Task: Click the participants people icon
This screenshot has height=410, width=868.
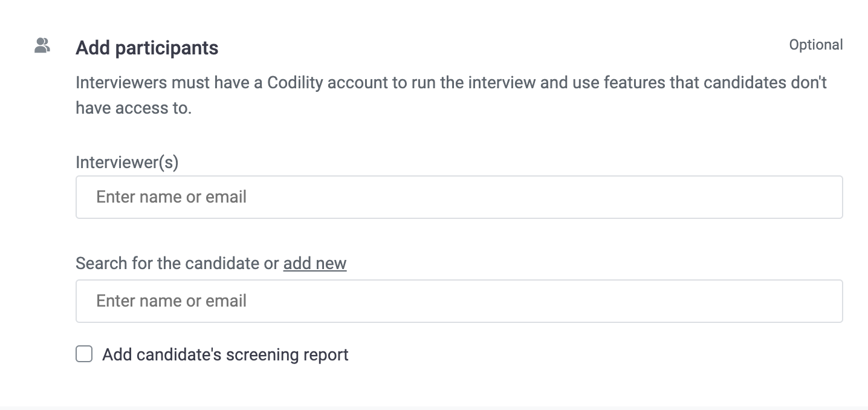Action: (x=42, y=45)
